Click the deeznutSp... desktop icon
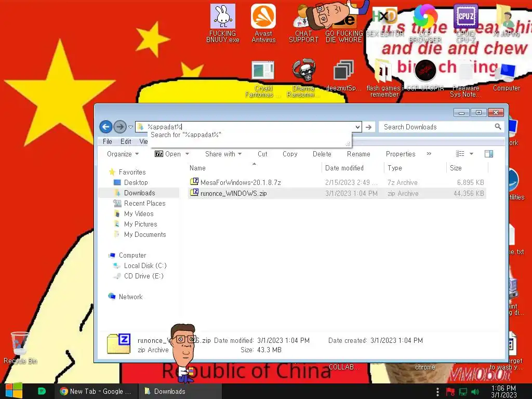This screenshot has height=399, width=532. 344,75
